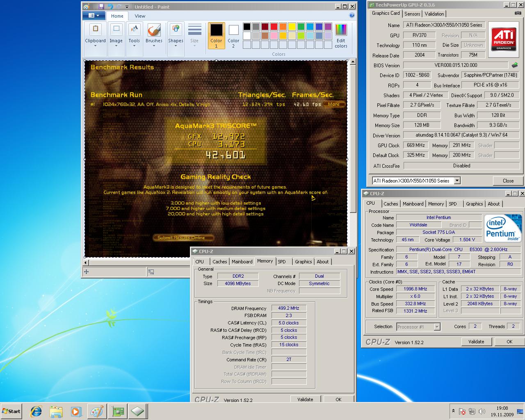The width and height of the screenshot is (525, 420).
Task: Click the Paint horizontal scroll left arrow
Action: click(86, 262)
